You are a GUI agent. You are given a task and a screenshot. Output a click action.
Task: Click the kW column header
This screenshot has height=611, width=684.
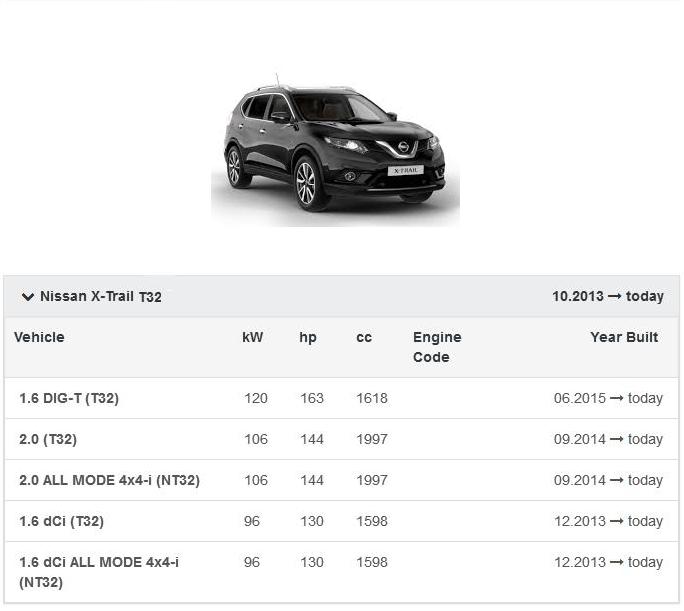coord(253,337)
